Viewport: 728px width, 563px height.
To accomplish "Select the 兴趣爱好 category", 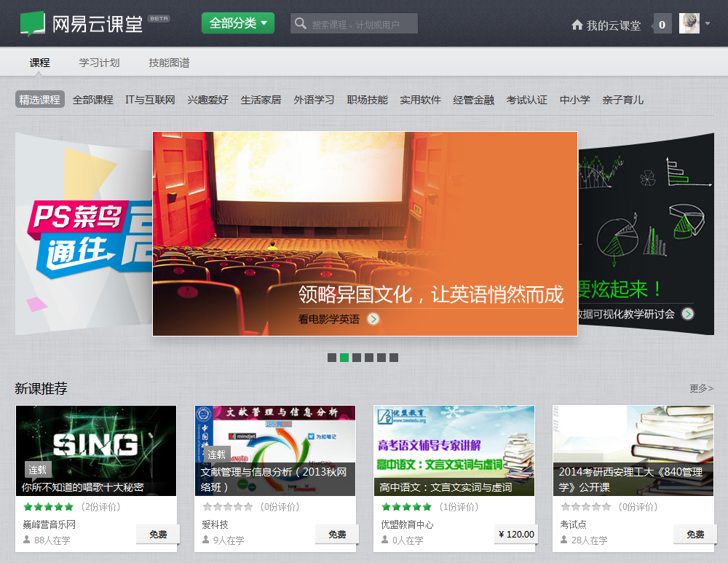I will tap(207, 100).
